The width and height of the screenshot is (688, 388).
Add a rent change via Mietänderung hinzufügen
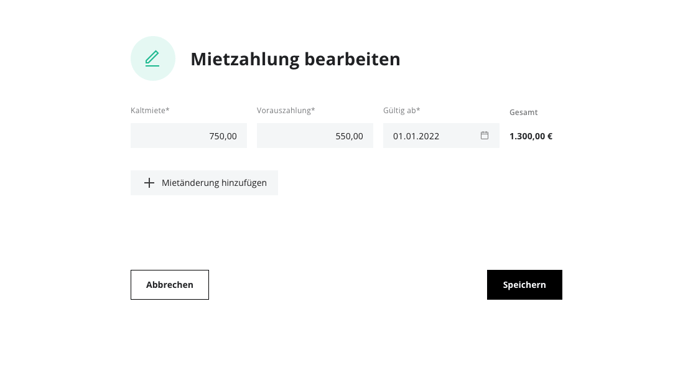[x=204, y=183]
